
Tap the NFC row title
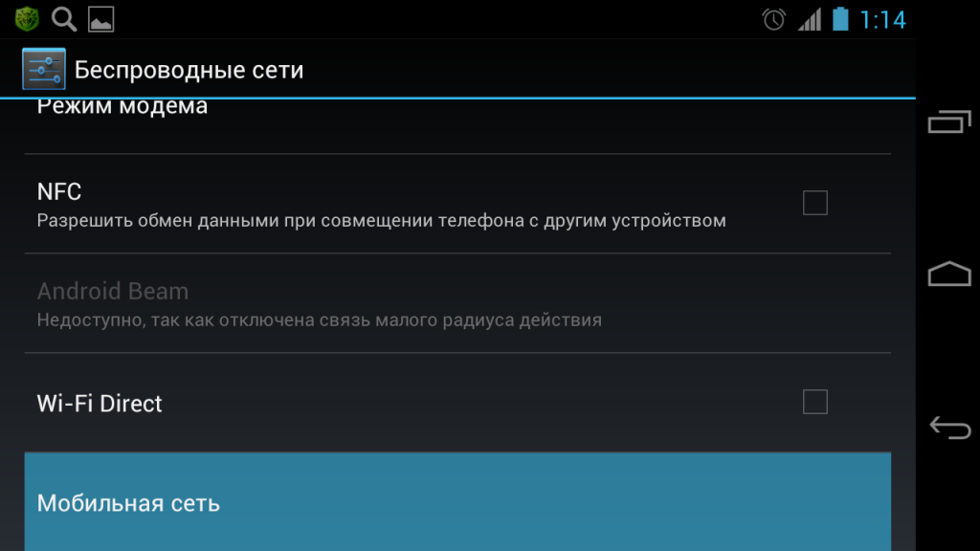tap(59, 191)
